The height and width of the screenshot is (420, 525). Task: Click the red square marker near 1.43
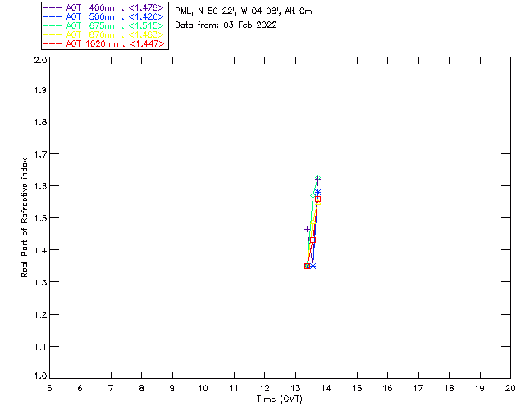[x=313, y=240]
